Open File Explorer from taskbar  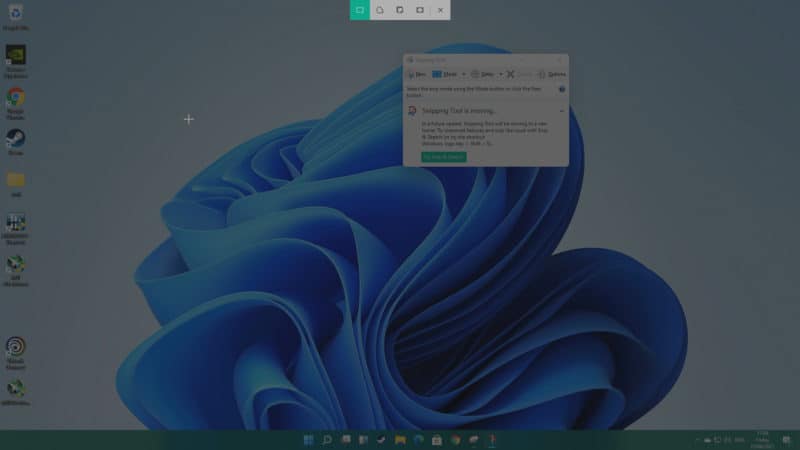point(400,440)
